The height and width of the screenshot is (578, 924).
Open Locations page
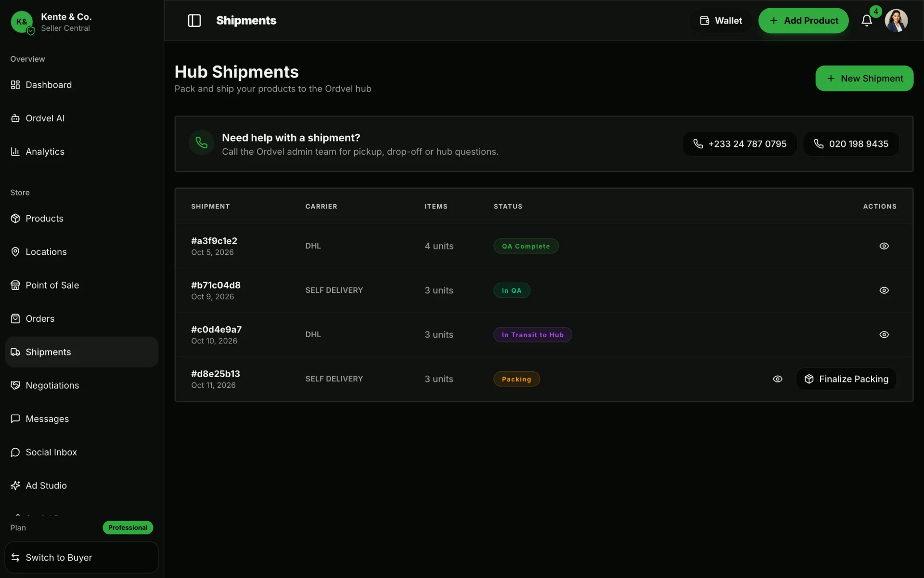click(x=82, y=252)
